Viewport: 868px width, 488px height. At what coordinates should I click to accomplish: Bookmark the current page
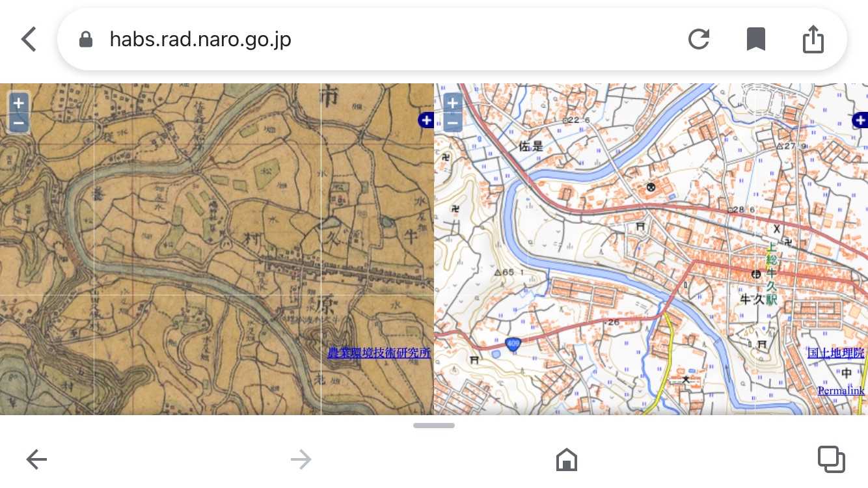pyautogui.click(x=755, y=40)
